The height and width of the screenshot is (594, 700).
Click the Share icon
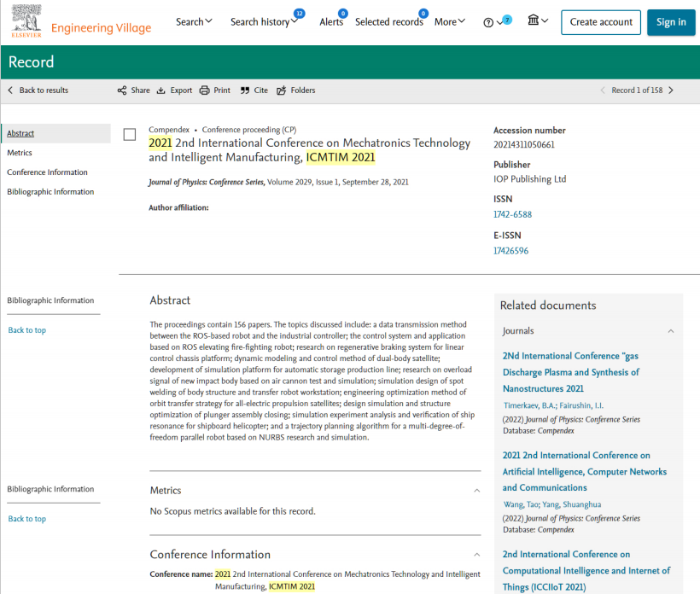122,90
